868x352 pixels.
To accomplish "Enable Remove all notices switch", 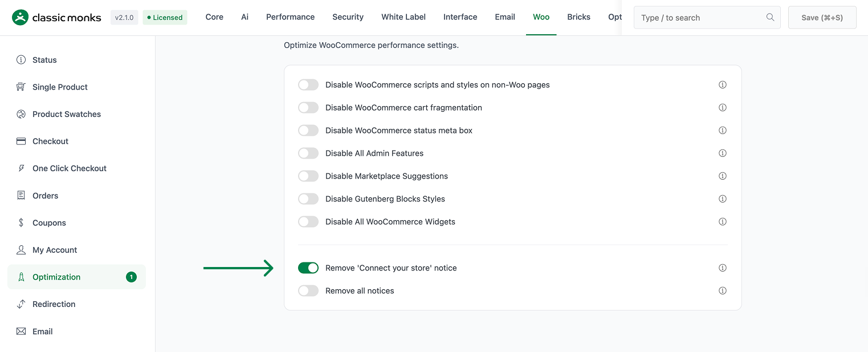I will click(308, 290).
